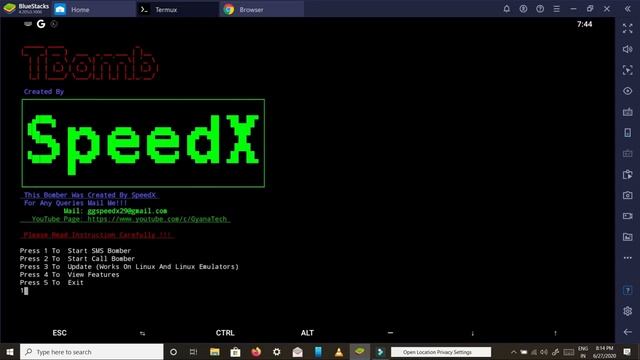Click Open Location Privacy Settings tooltip
The height and width of the screenshot is (360, 640).
[441, 352]
